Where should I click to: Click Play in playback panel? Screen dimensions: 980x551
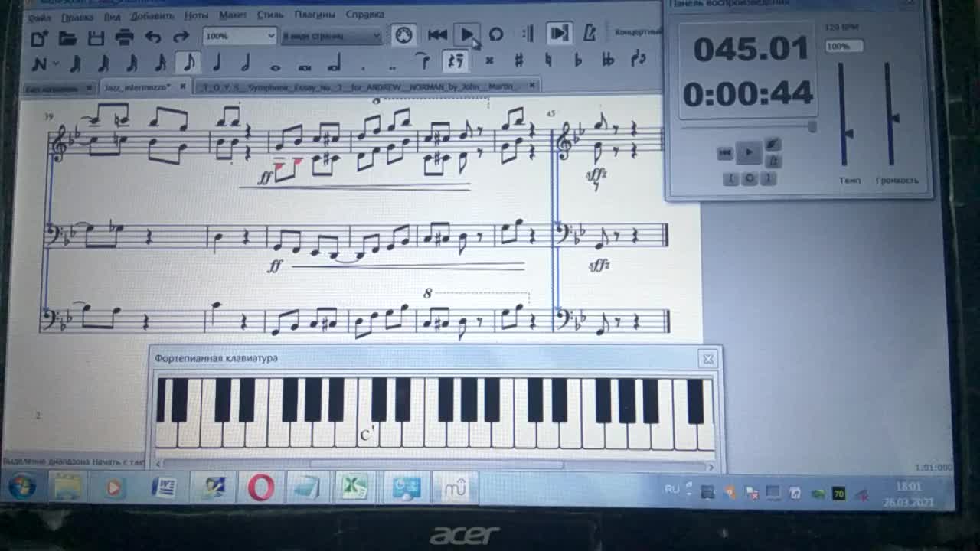(x=749, y=153)
